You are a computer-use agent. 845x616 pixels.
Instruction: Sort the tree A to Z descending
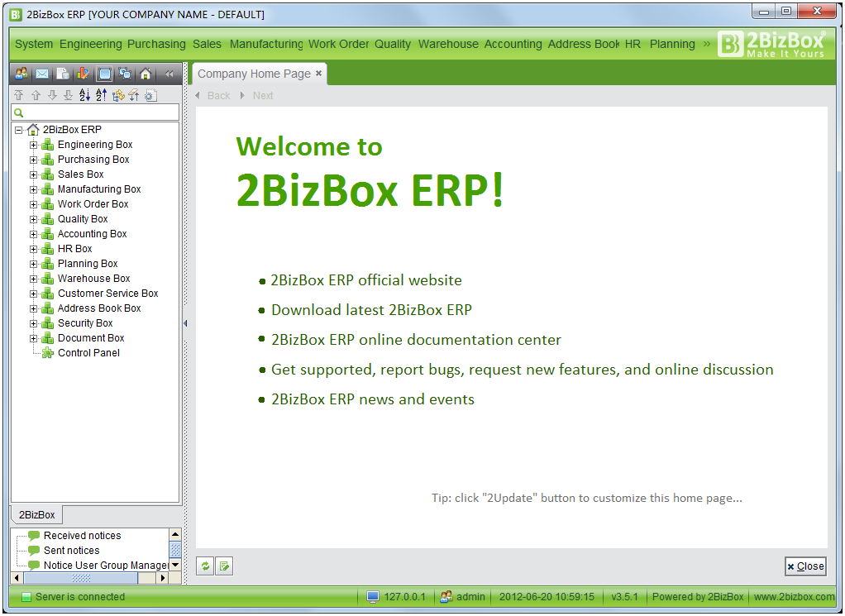click(102, 95)
